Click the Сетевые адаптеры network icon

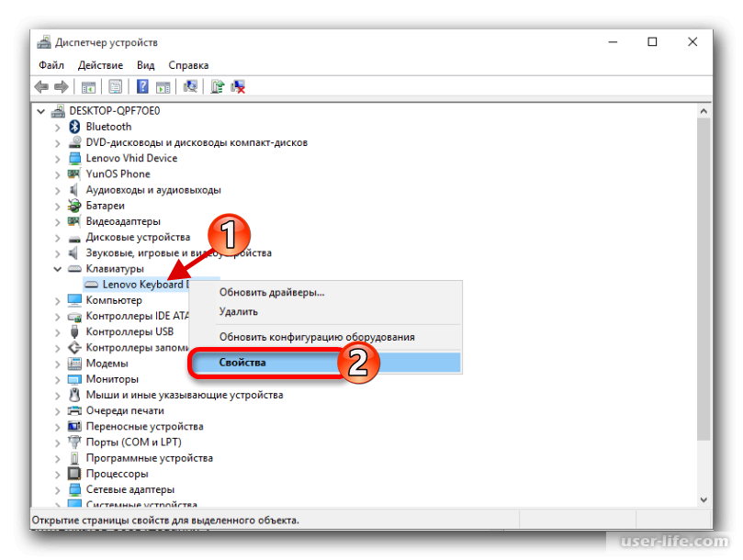[x=74, y=489]
